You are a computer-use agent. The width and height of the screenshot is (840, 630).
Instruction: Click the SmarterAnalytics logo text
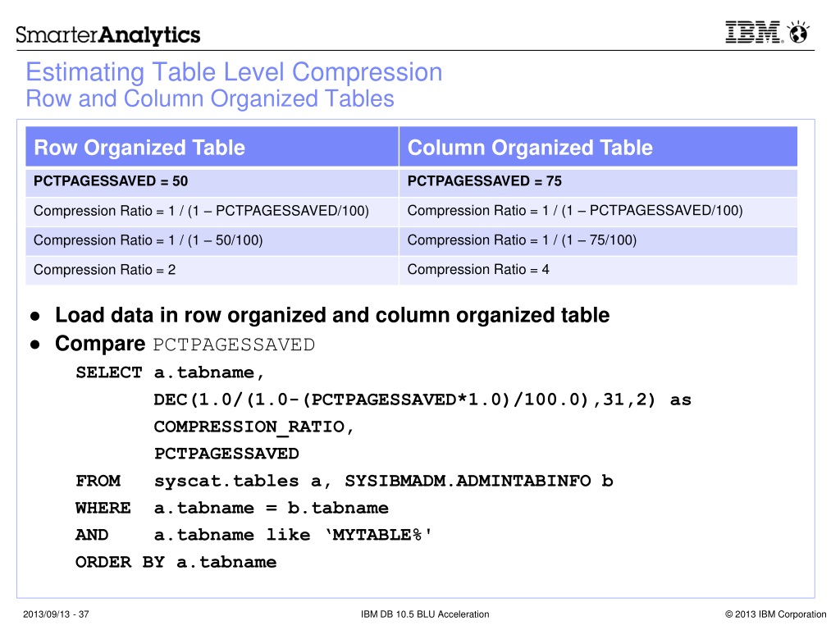click(x=107, y=34)
